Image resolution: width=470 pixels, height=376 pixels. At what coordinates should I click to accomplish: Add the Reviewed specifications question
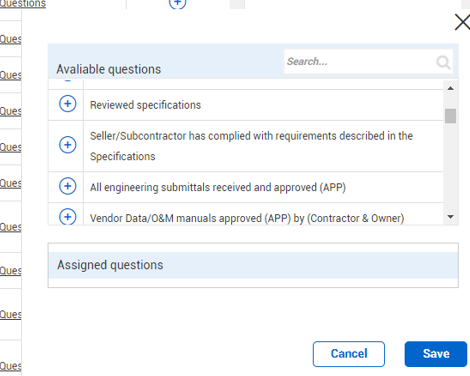coord(67,104)
